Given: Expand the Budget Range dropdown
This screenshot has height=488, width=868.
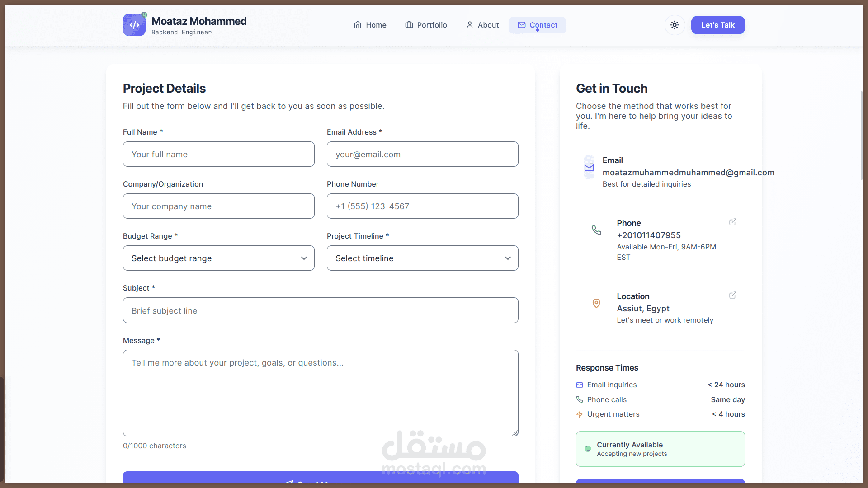Looking at the screenshot, I should click(x=218, y=258).
